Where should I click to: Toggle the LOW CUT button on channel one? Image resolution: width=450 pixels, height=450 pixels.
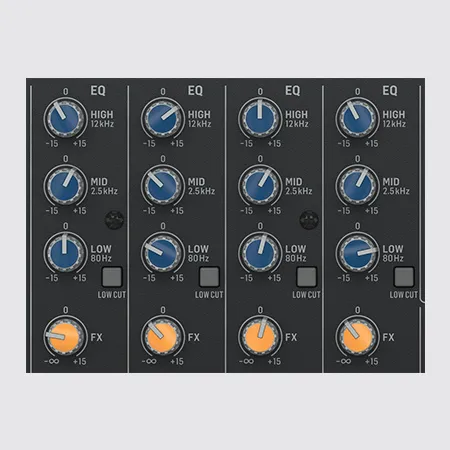[112, 277]
